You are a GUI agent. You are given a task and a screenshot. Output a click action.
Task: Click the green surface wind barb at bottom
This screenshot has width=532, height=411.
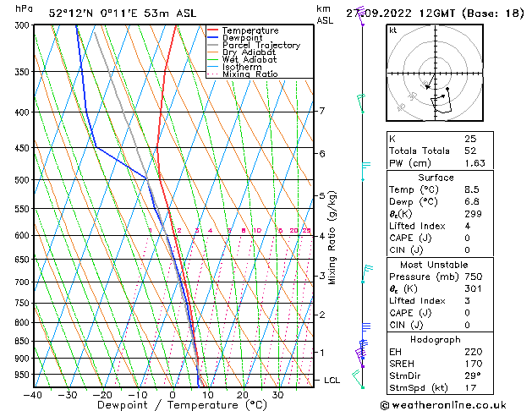point(358,379)
